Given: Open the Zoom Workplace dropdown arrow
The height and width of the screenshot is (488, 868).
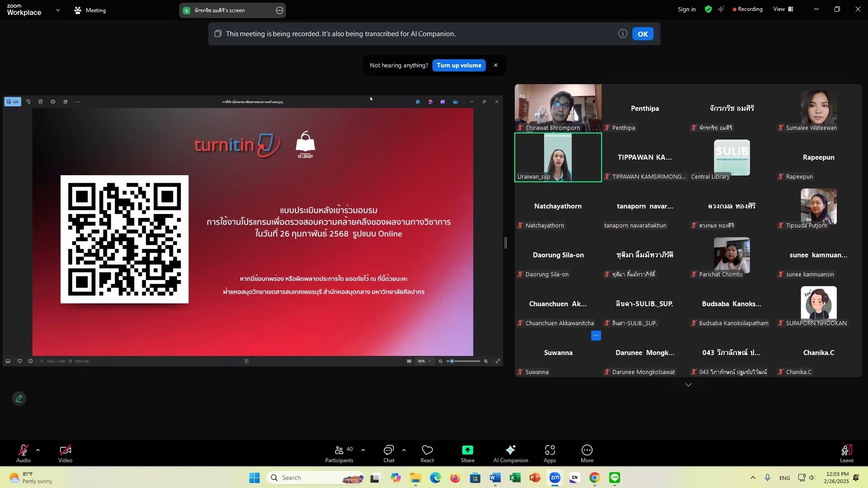Looking at the screenshot, I should pos(58,10).
